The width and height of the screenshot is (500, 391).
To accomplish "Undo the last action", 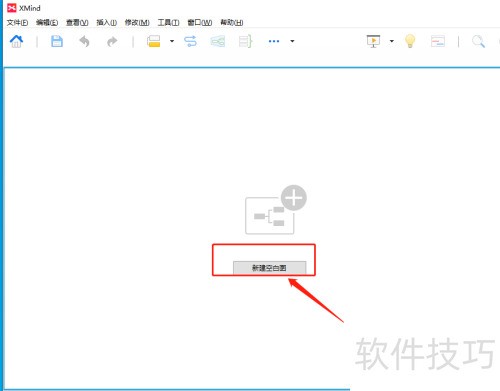I will click(84, 42).
